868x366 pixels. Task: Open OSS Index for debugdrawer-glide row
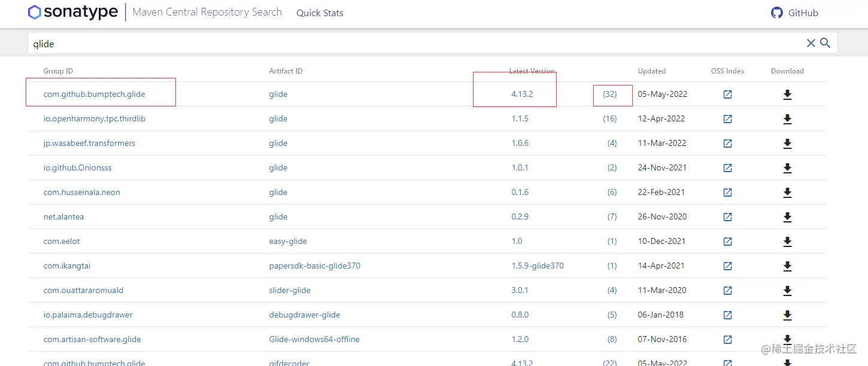coord(727,315)
